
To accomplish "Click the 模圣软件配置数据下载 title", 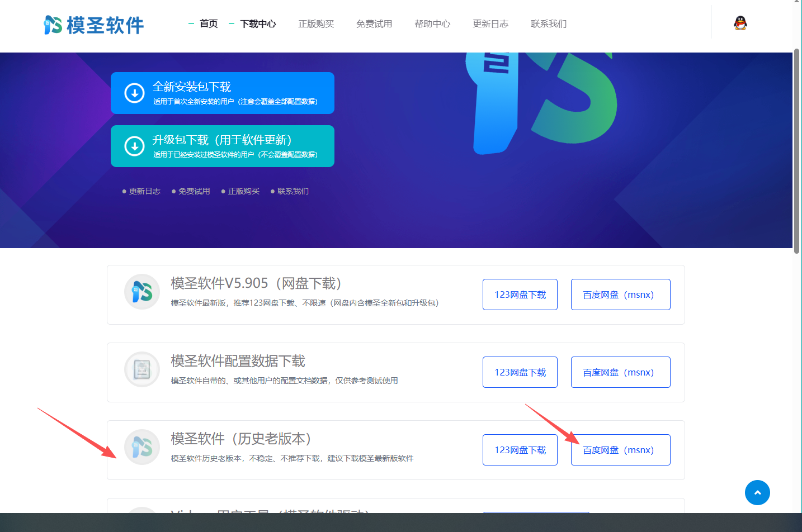I will [238, 361].
